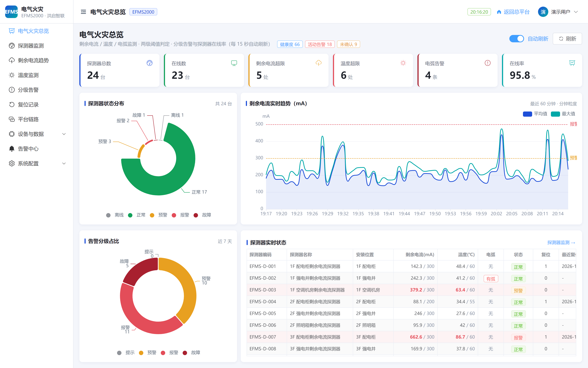Click the 健康度 66 tag
The image size is (588, 368).
coord(290,44)
